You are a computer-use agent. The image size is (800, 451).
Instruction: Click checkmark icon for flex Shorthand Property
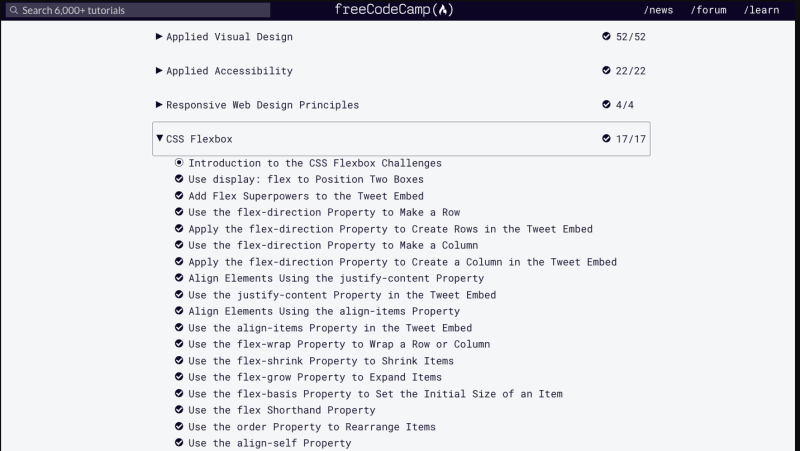click(179, 410)
